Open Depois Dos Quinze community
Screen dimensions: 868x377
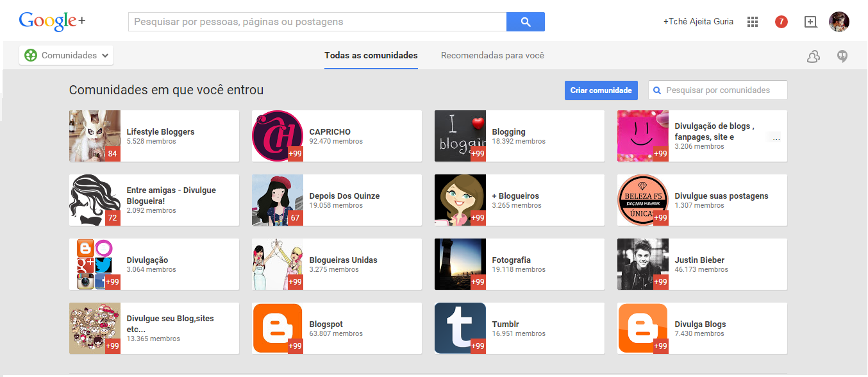(344, 196)
